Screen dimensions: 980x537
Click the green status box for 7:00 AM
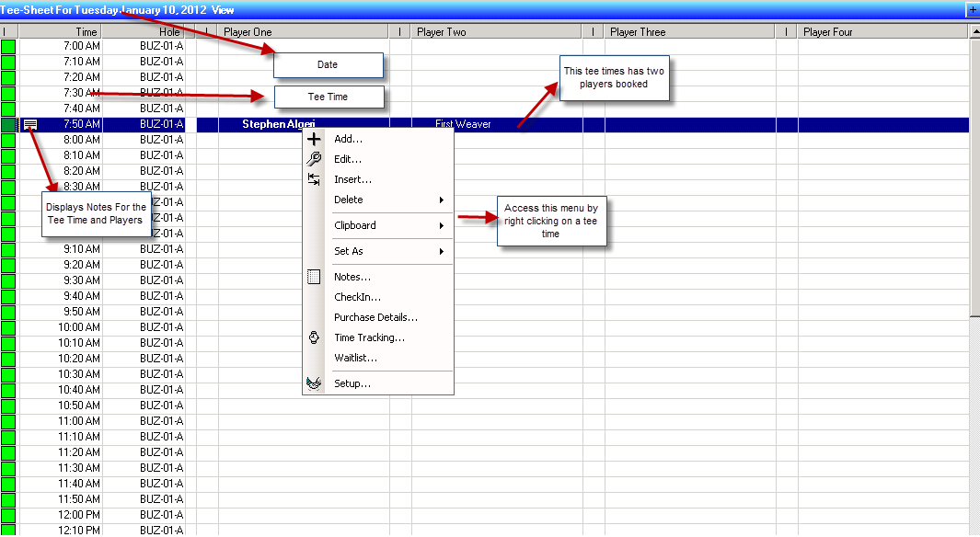(8, 46)
